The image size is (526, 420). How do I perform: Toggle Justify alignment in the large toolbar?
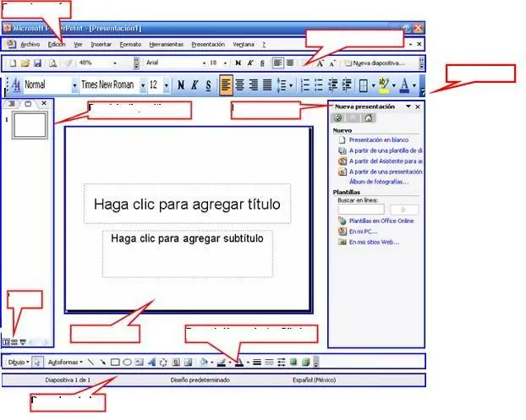(x=267, y=85)
